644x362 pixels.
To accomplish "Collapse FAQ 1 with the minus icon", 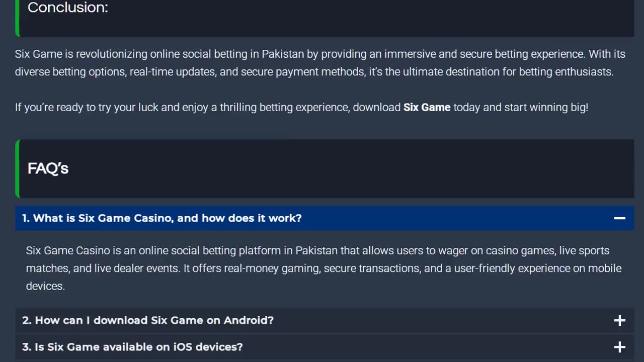I will click(x=619, y=218).
